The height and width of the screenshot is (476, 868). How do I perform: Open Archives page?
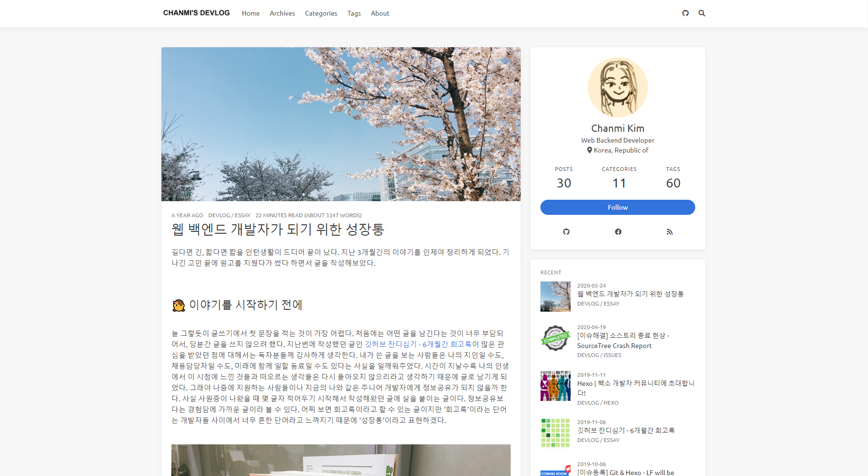[282, 13]
